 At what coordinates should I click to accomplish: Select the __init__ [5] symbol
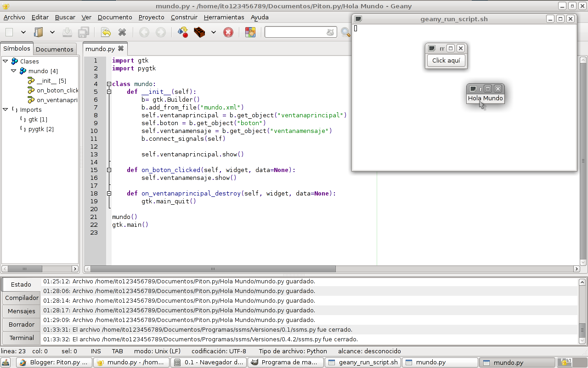[x=51, y=80]
